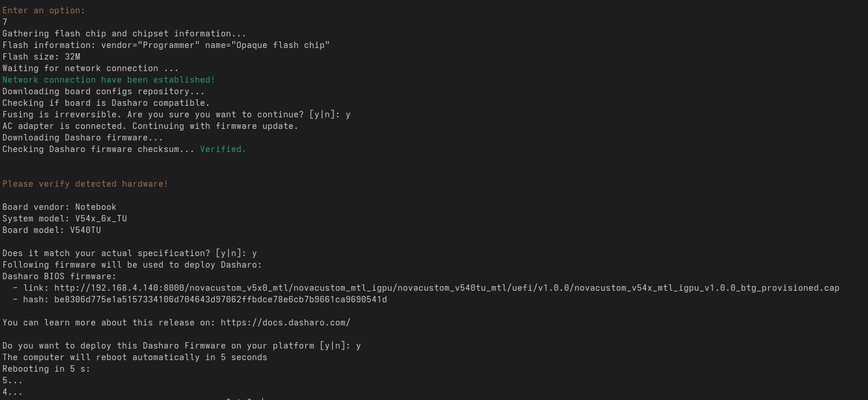Click the System model V54x_6x_TU text
Image resolution: width=868 pixels, height=400 pixels.
(101, 218)
